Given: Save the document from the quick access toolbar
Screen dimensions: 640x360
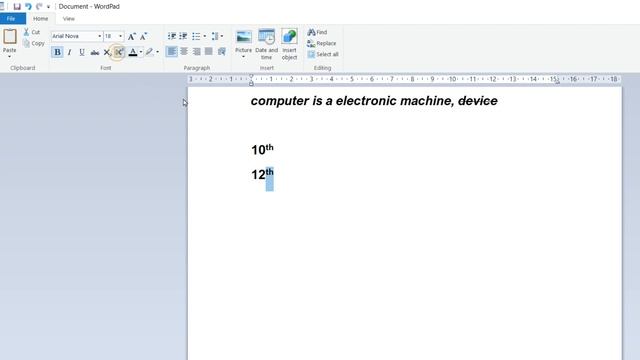Looking at the screenshot, I should [x=17, y=7].
